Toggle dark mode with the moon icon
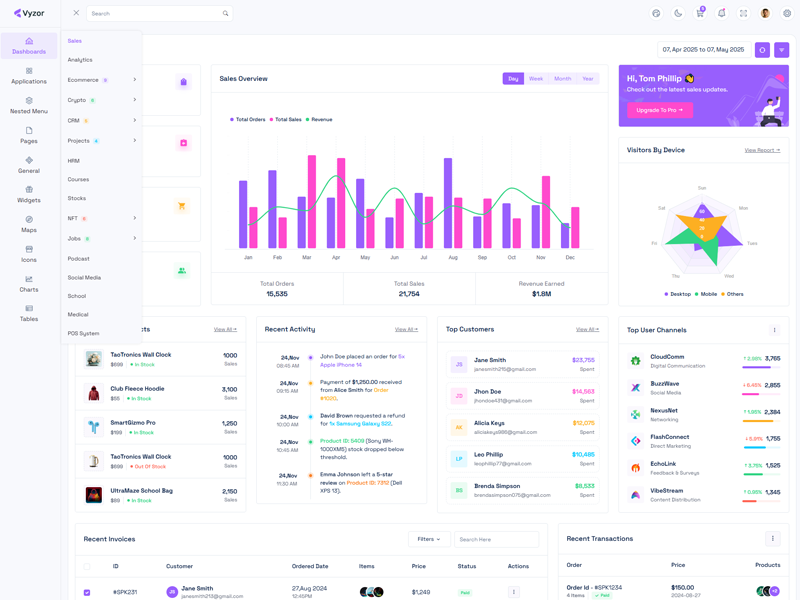This screenshot has width=800, height=600. pos(678,13)
